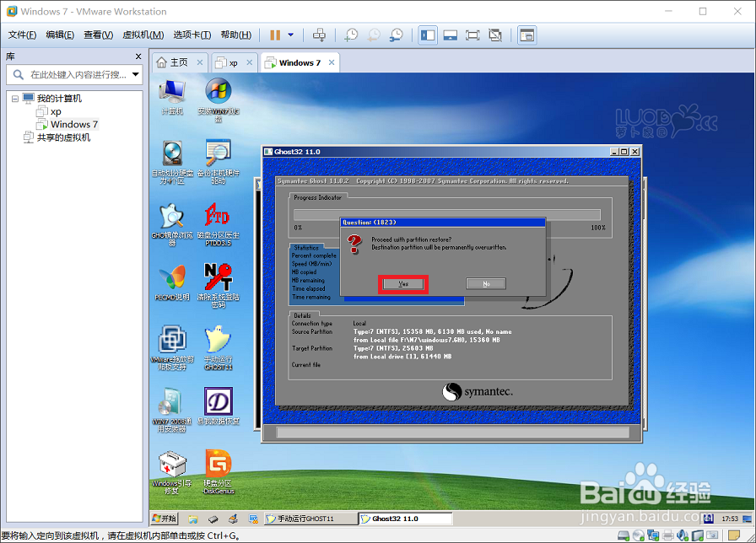756x543 pixels.
Task: Click the CD/DVD drive status bar icon
Action: pos(639,535)
